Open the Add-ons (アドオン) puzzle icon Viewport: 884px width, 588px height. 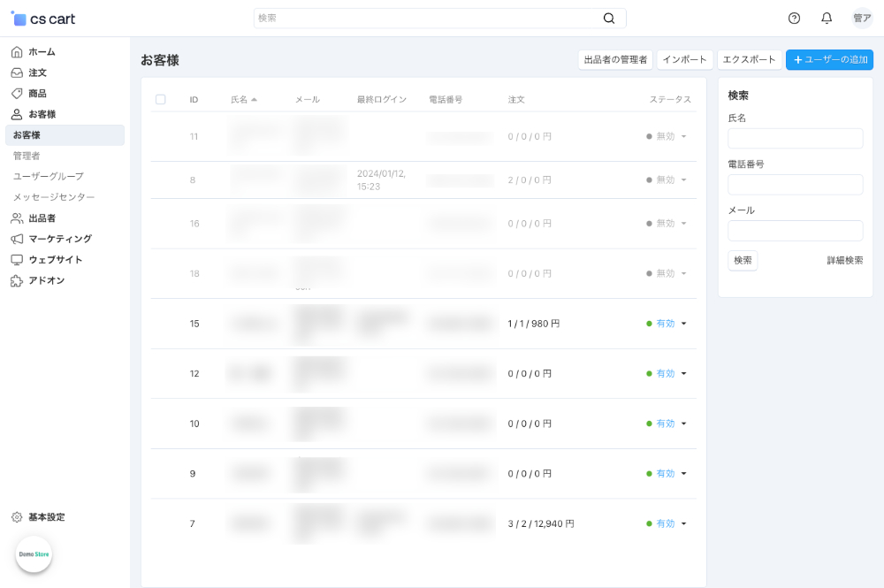point(17,280)
